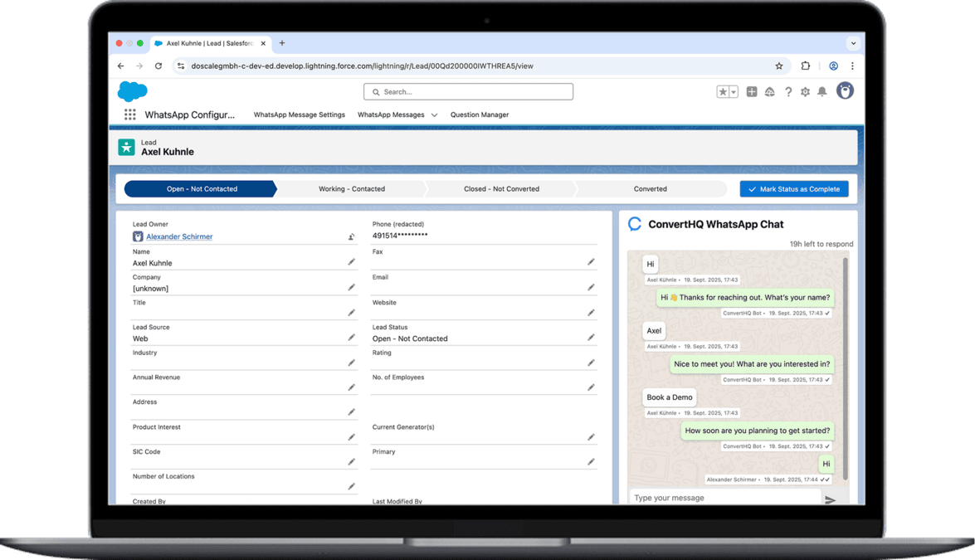The image size is (975, 560).
Task: Open the Notifications bell
Action: pos(822,92)
